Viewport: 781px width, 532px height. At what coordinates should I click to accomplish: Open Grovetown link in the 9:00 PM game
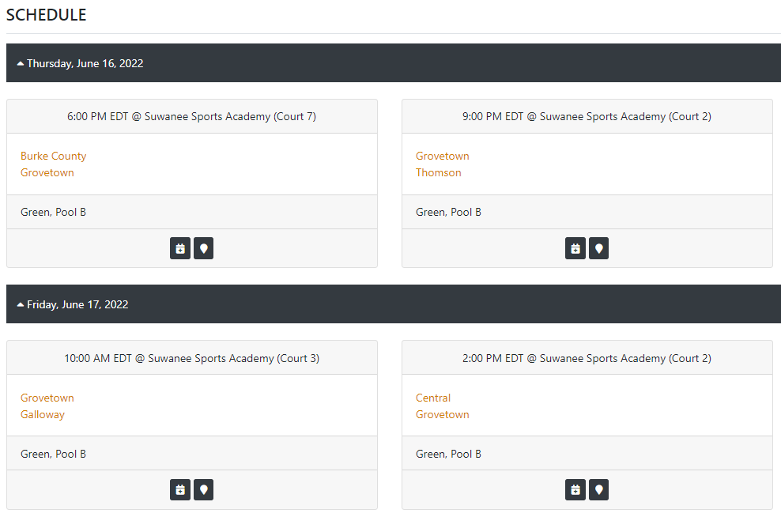pos(443,156)
